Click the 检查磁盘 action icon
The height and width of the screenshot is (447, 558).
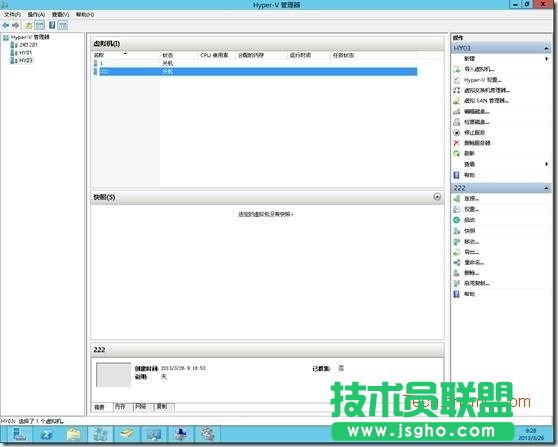[x=457, y=122]
